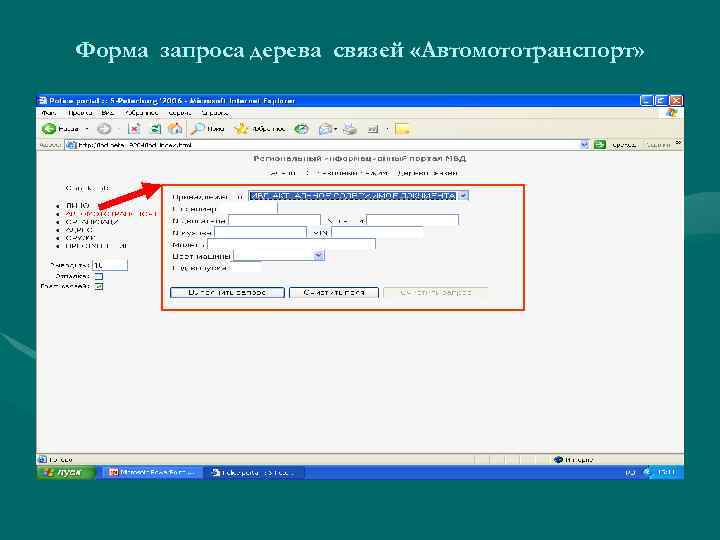Viewport: 720px width, 540px height.
Task: Open the Избранное menu
Action: click(x=141, y=112)
